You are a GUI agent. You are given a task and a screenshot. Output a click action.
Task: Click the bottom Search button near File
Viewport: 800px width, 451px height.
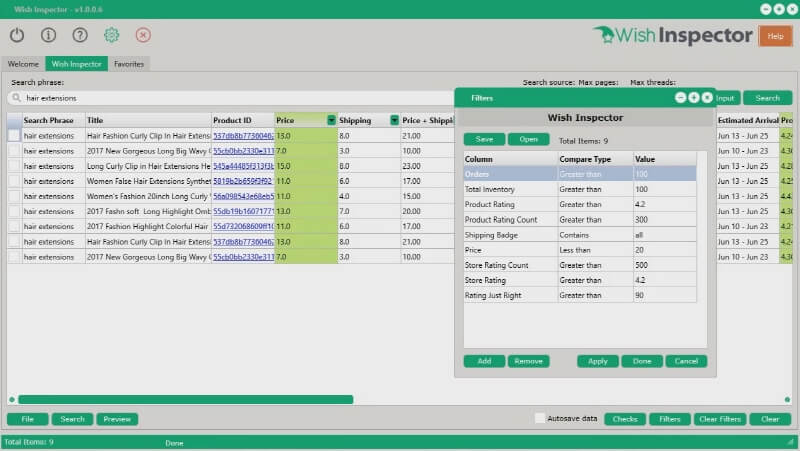pos(72,419)
